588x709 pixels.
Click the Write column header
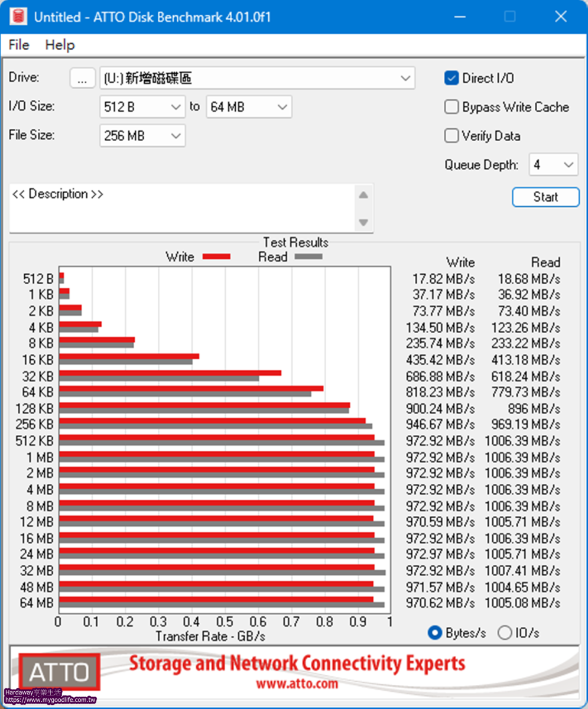tap(460, 262)
